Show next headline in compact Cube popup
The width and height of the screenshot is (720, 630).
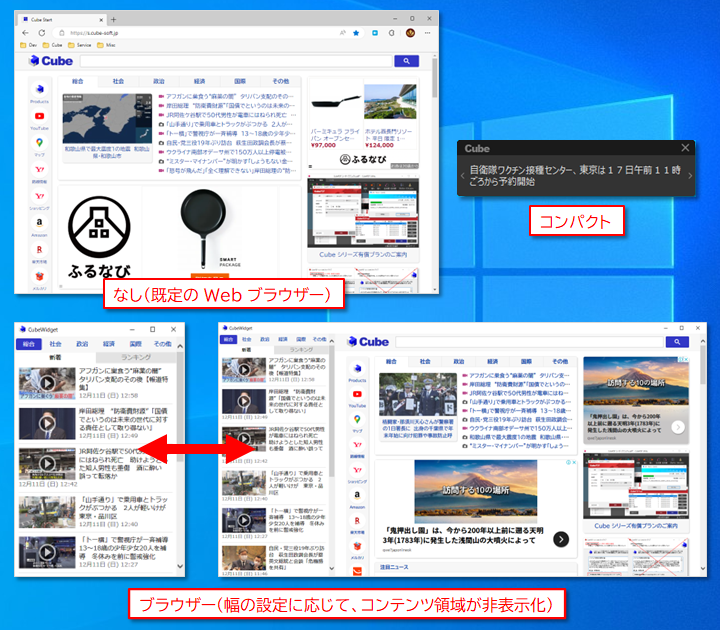(x=690, y=175)
